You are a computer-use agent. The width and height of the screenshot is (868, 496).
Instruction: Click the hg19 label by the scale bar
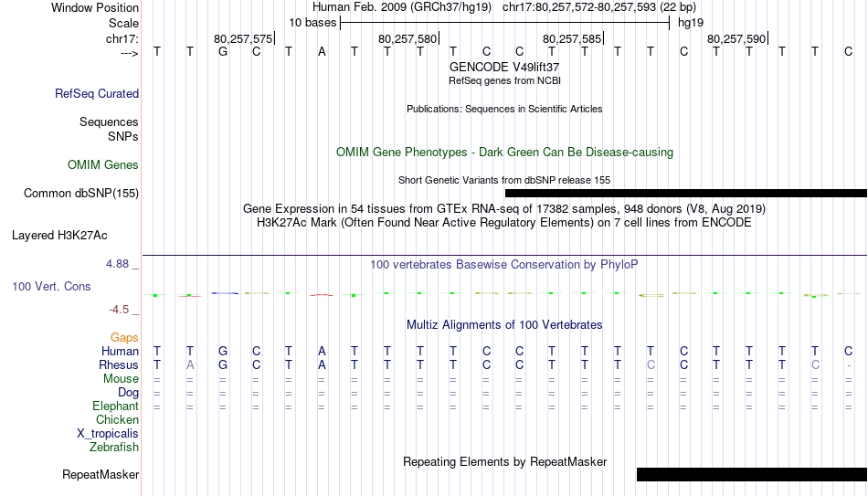tap(691, 23)
